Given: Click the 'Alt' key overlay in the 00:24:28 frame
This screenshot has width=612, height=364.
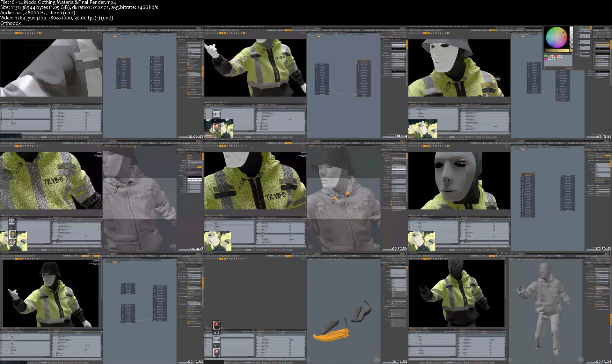Looking at the screenshot, I should point(12,222).
